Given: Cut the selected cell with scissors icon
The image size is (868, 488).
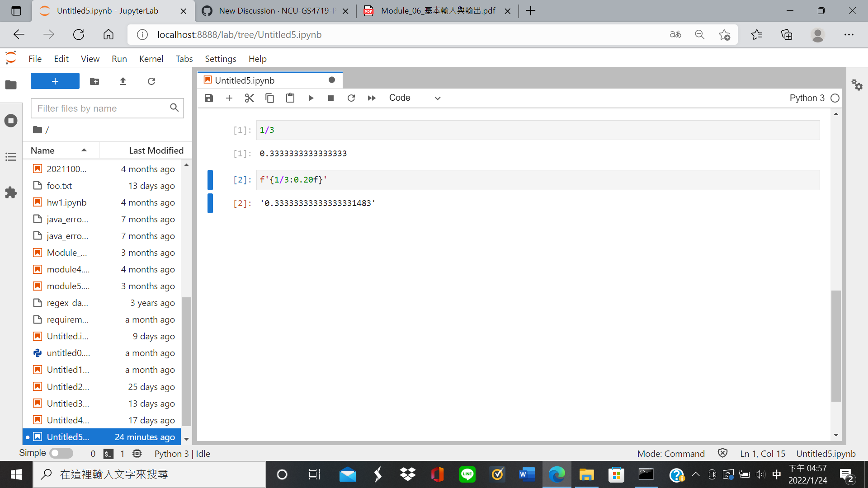Looking at the screenshot, I should pyautogui.click(x=249, y=98).
